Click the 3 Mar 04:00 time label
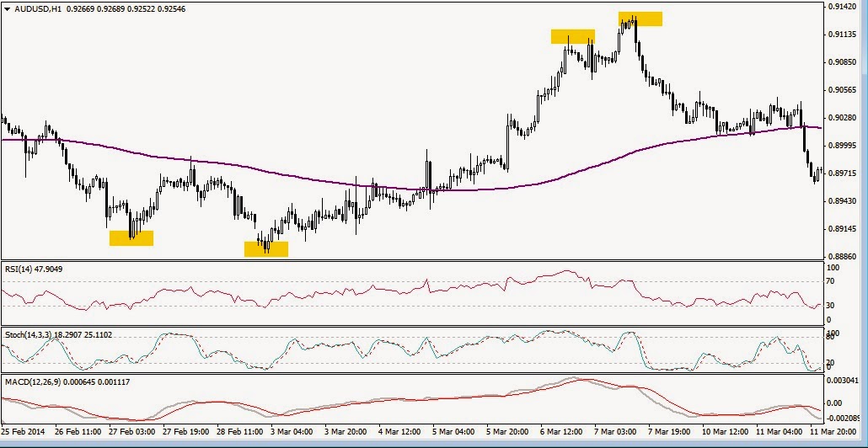The width and height of the screenshot is (868, 448). pos(292,431)
